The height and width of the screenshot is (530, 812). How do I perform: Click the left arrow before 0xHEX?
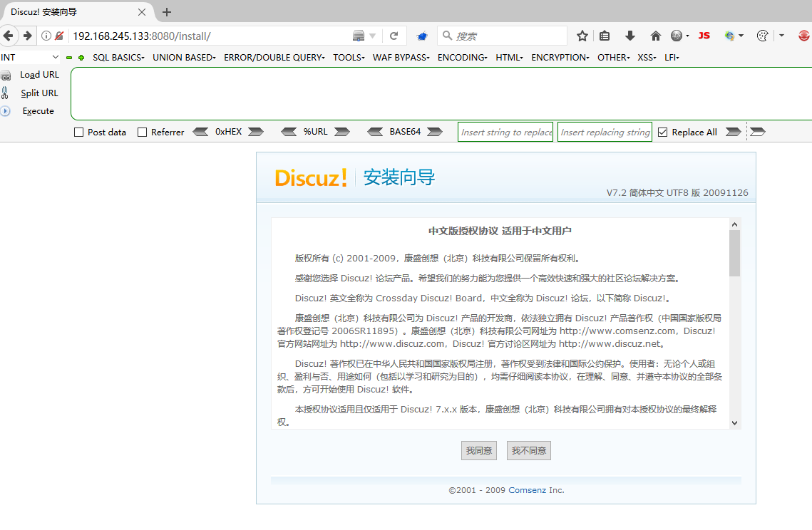(200, 132)
